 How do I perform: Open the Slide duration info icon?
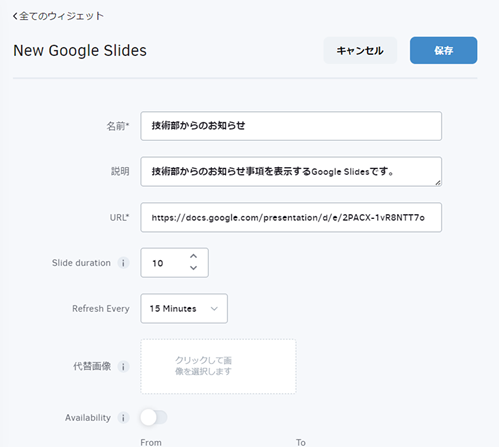click(x=123, y=263)
